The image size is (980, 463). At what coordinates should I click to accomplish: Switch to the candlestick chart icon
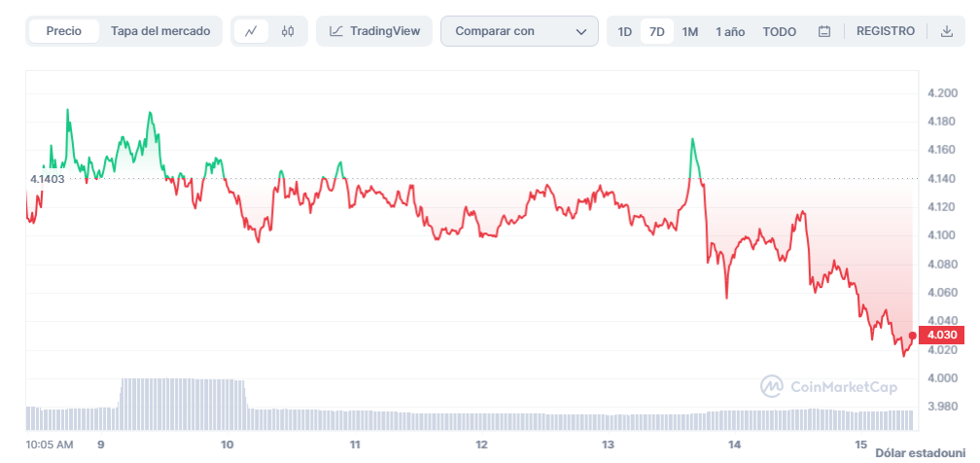point(288,31)
